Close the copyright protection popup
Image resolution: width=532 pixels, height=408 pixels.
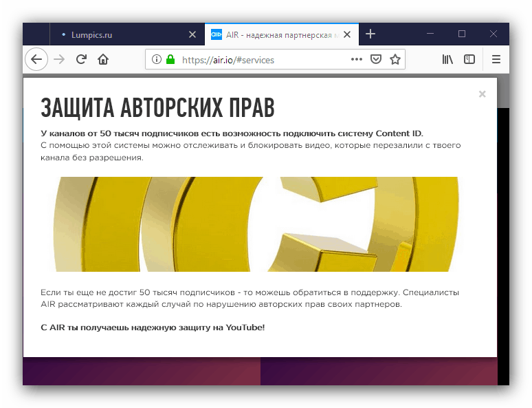[482, 94]
